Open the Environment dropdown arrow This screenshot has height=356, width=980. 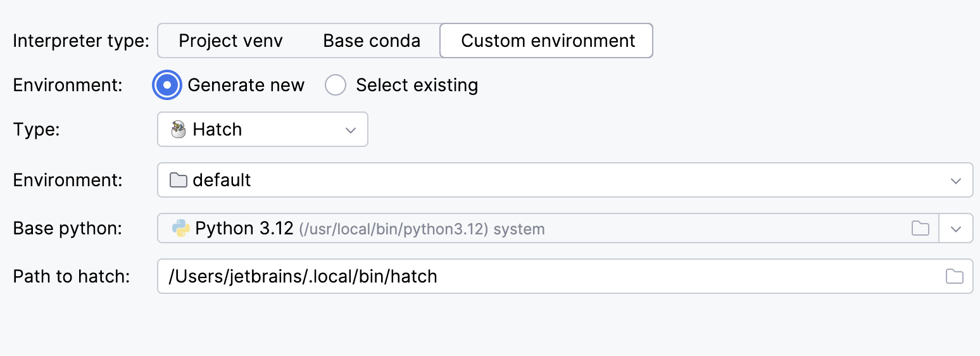point(955,181)
